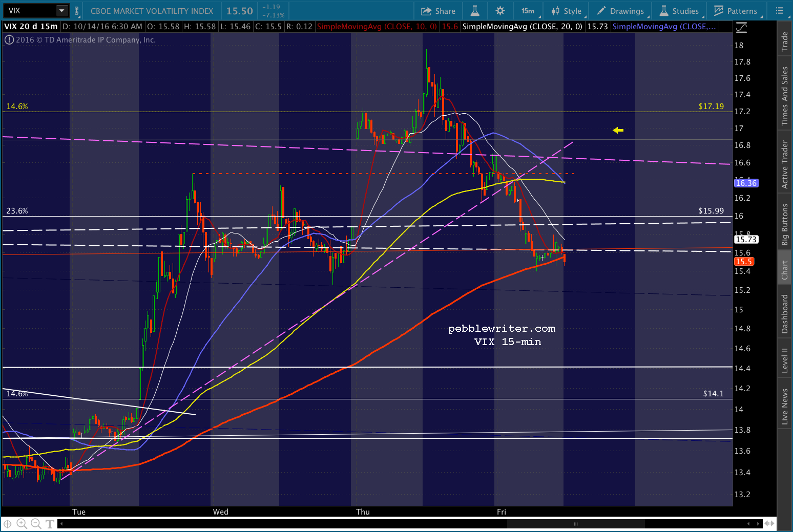Click the symbol link clip icon
The height and width of the screenshot is (532, 793).
(x=77, y=11)
